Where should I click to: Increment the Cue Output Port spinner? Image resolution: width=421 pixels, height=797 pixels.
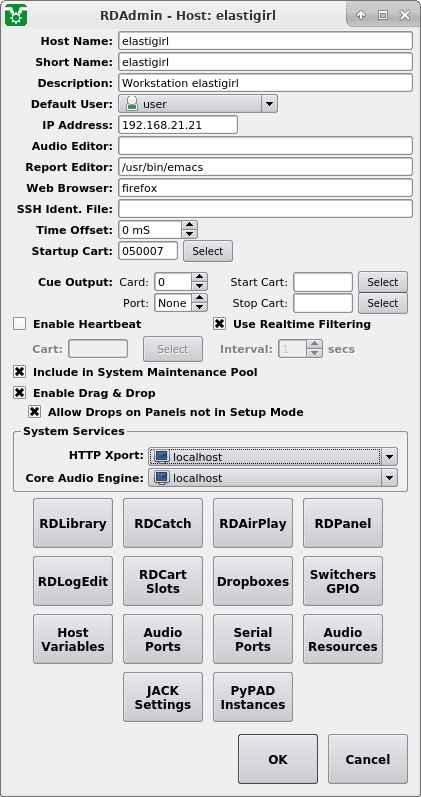[x=200, y=298]
